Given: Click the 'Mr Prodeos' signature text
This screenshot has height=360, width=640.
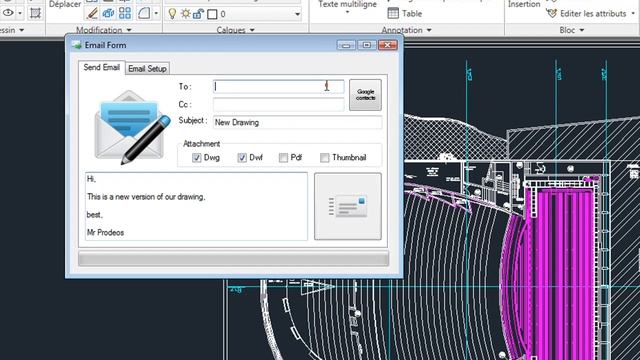Looking at the screenshot, I should 105,233.
